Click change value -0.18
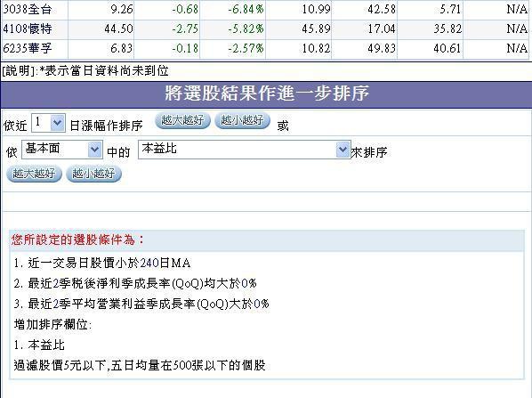The width and height of the screenshot is (532, 398). (185, 49)
